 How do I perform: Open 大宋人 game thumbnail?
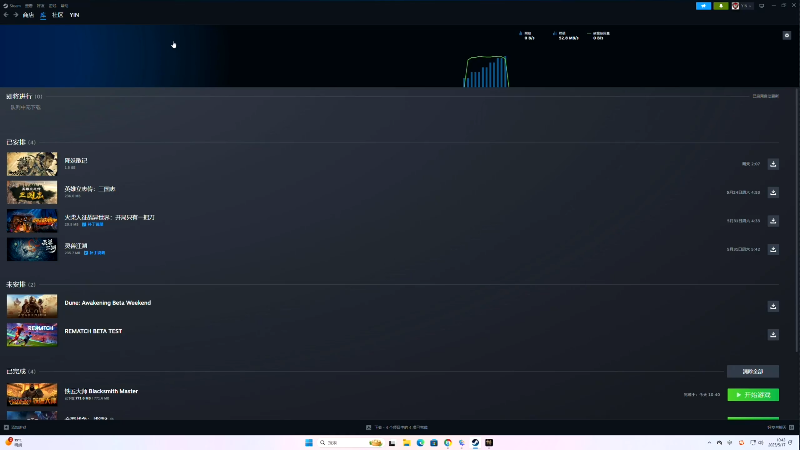tap(32, 221)
